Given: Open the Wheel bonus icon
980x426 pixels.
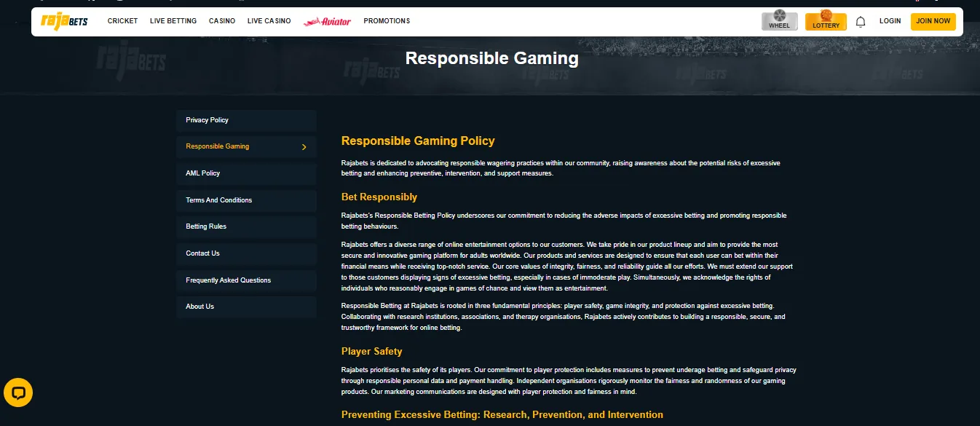Looking at the screenshot, I should [x=779, y=21].
